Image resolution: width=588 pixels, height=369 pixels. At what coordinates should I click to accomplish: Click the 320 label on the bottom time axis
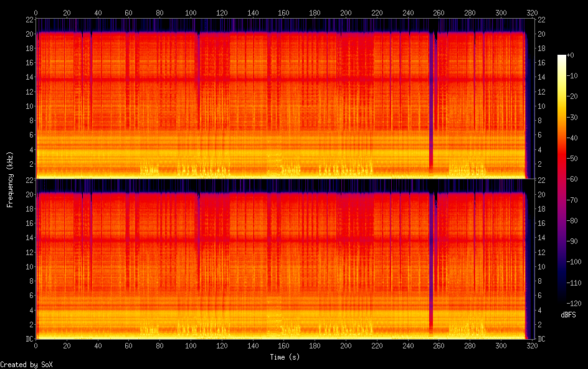531,347
